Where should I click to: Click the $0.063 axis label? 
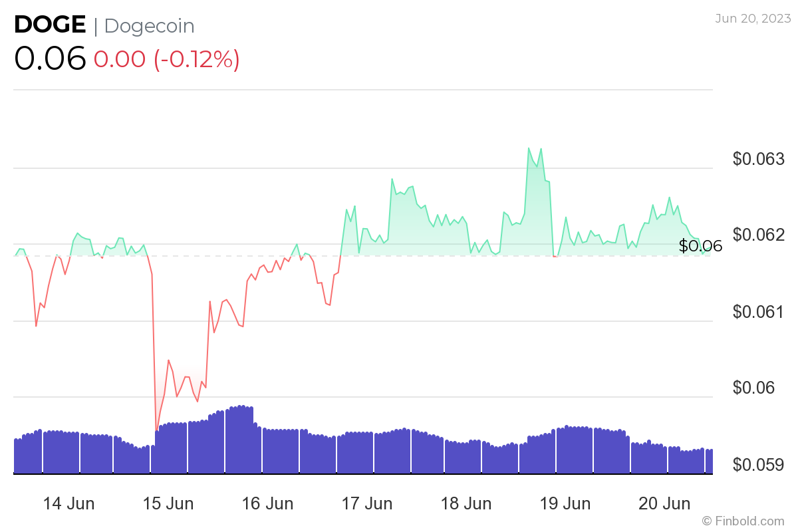point(759,159)
